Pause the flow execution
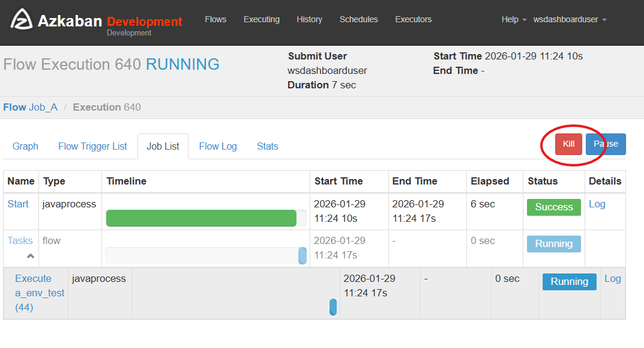The width and height of the screenshot is (644, 348). (x=606, y=144)
